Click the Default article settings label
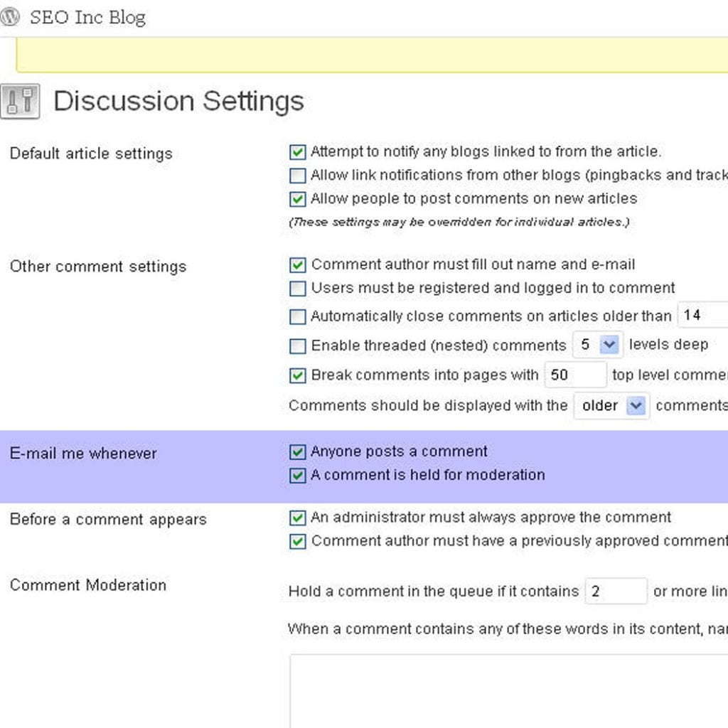 click(x=91, y=154)
